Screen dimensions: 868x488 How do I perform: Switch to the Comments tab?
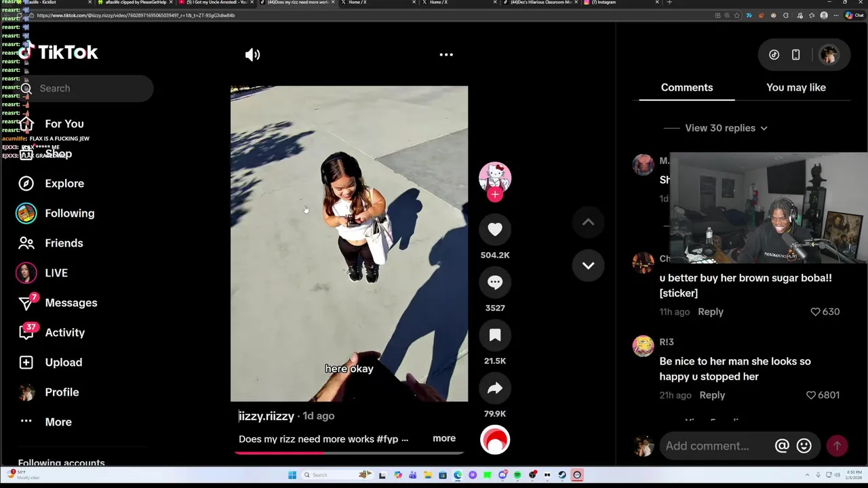(687, 87)
